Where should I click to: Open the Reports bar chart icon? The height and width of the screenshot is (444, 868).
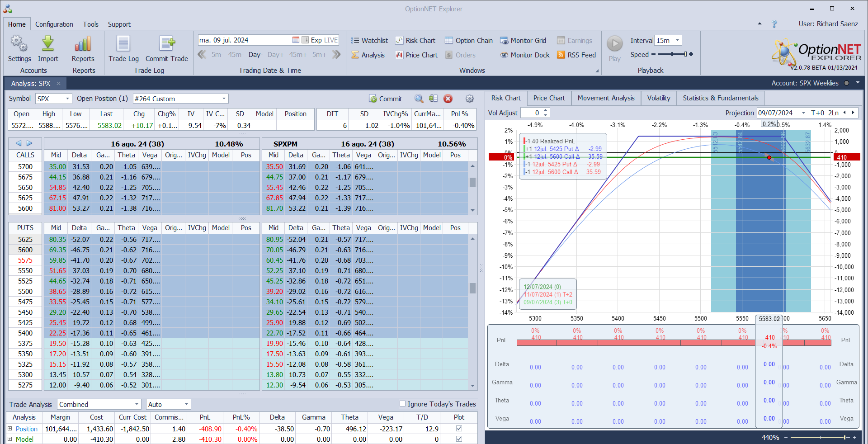point(83,43)
